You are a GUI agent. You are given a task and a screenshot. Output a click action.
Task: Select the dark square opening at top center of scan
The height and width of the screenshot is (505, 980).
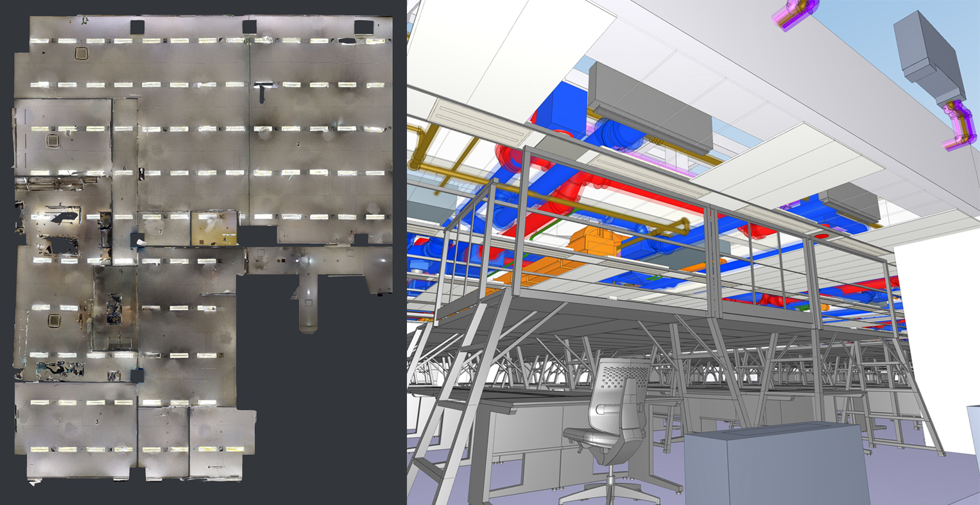249,26
